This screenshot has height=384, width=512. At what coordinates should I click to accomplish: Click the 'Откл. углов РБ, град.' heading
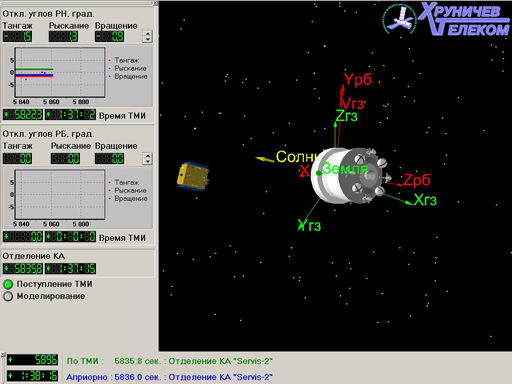pyautogui.click(x=48, y=134)
